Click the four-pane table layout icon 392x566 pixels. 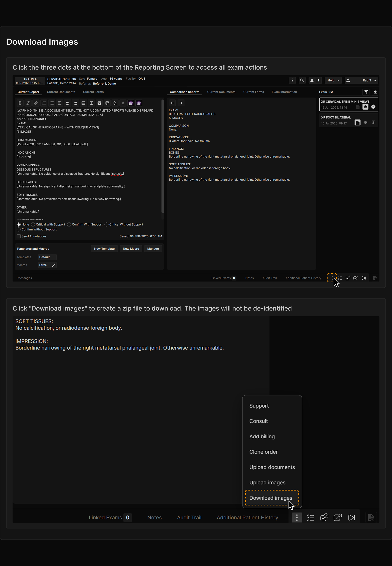tap(91, 103)
